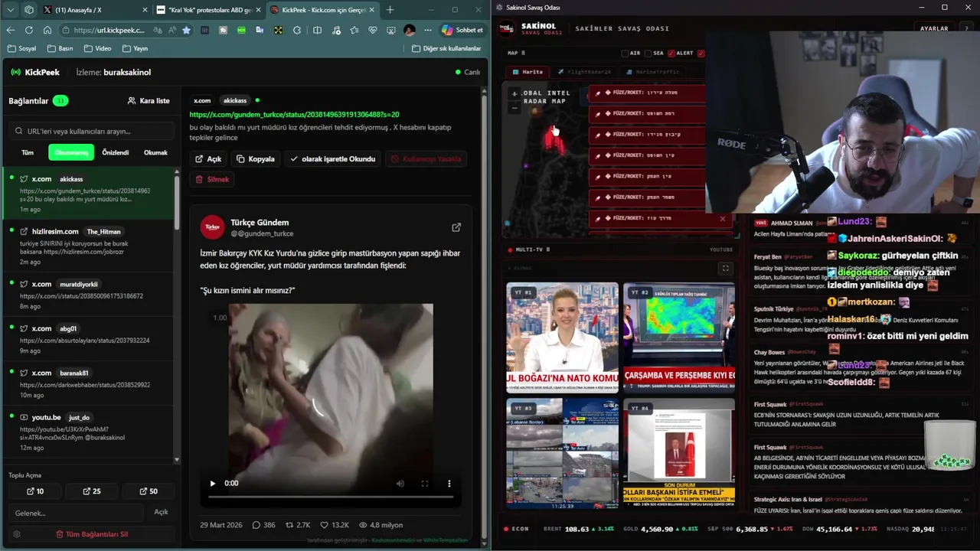
Task: Open 50 links in bulk
Action: tap(149, 491)
